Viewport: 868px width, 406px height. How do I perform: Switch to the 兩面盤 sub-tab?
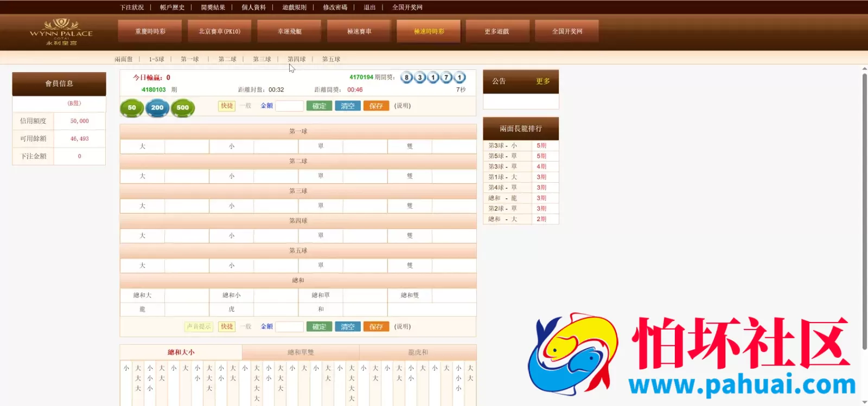124,59
